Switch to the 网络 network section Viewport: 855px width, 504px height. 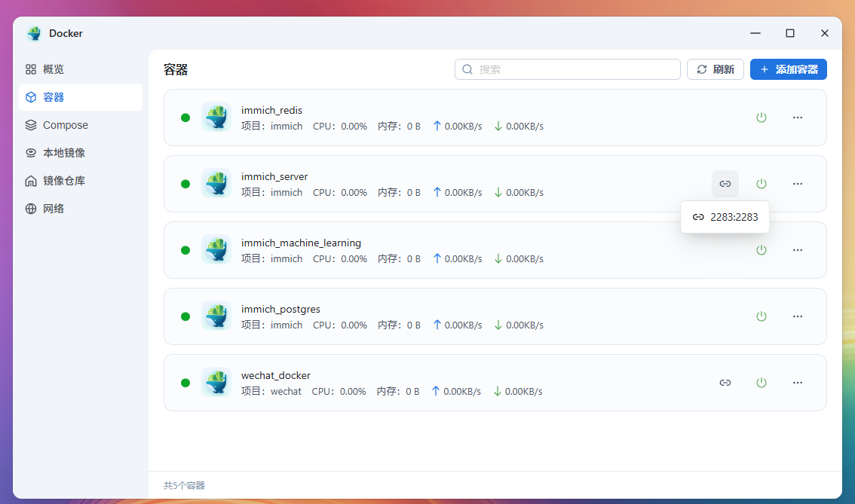tap(80, 208)
